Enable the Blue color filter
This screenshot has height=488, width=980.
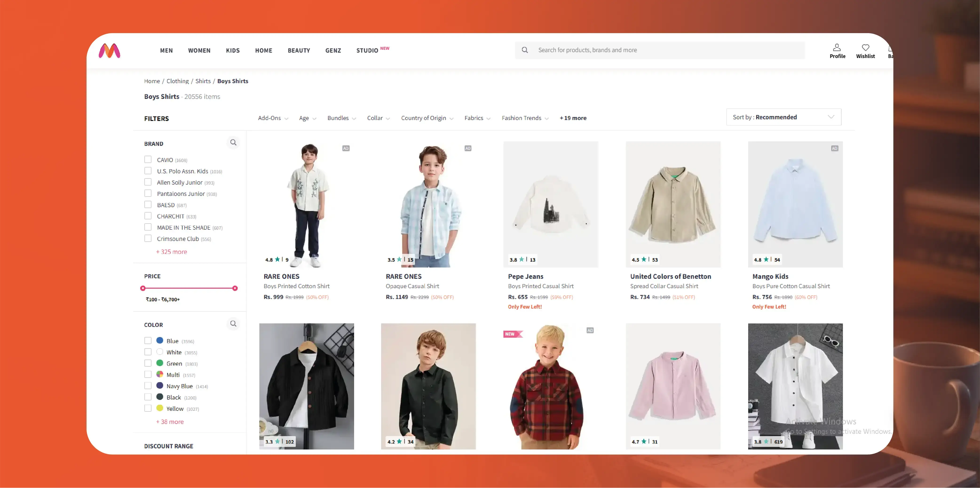[x=148, y=340]
